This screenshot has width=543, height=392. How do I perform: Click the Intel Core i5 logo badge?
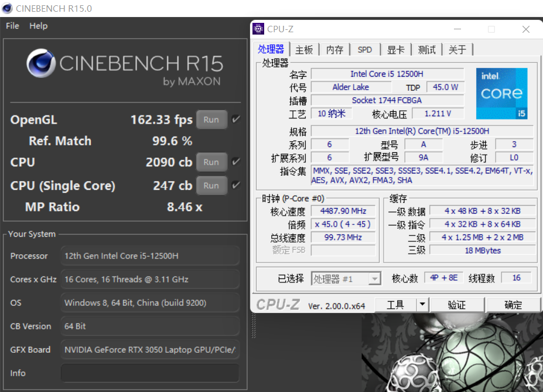coord(501,94)
